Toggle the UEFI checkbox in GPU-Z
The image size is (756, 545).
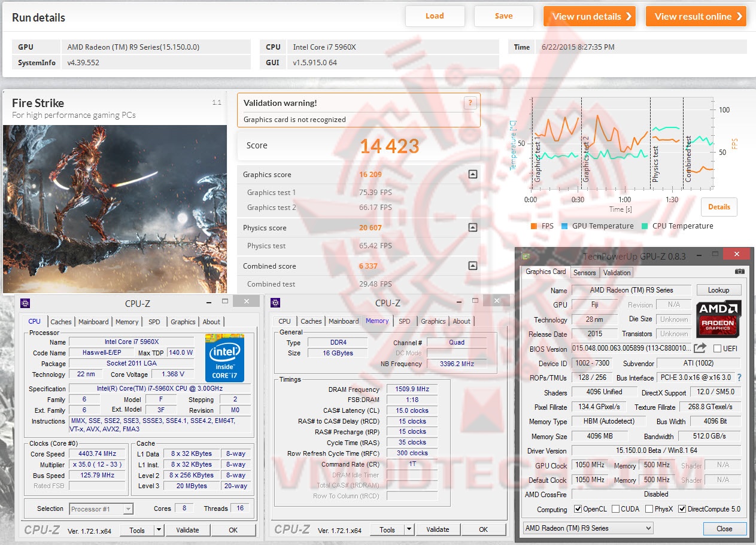(x=717, y=349)
